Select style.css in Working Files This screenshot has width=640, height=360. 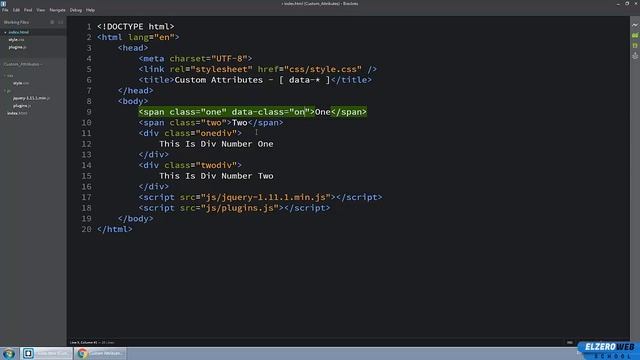pos(16,40)
